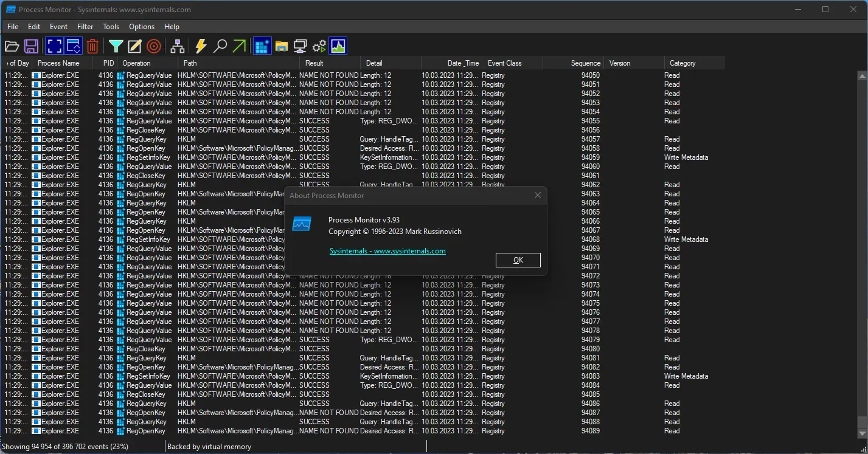Open the filter dialog via the funnel icon
This screenshot has width=868, height=454.
click(116, 46)
